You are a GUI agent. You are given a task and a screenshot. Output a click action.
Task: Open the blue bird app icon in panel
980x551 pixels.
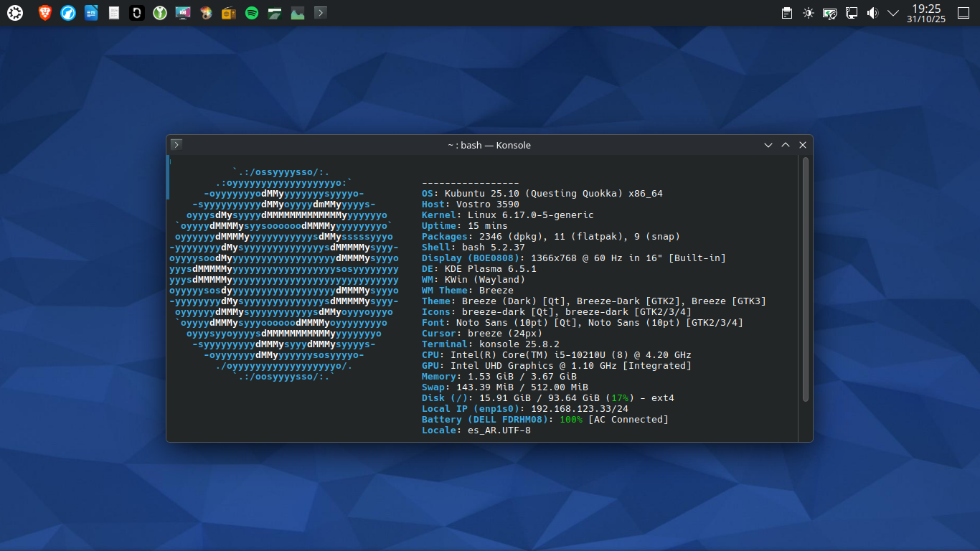point(68,13)
